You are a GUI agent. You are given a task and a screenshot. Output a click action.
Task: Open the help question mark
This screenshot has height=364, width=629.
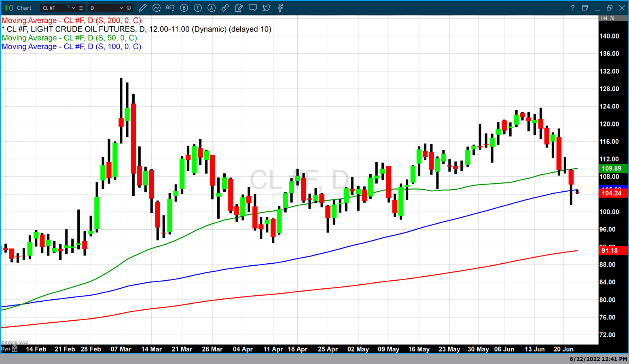click(x=572, y=8)
